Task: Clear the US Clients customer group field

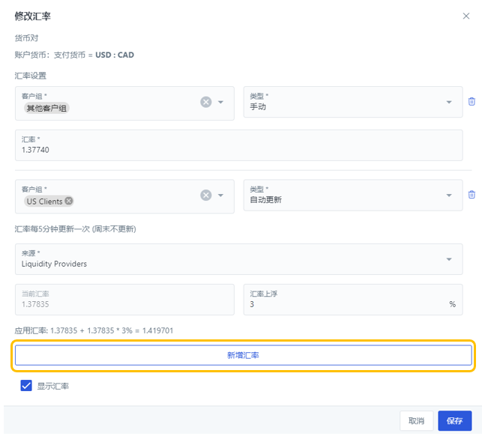Action: pos(205,195)
